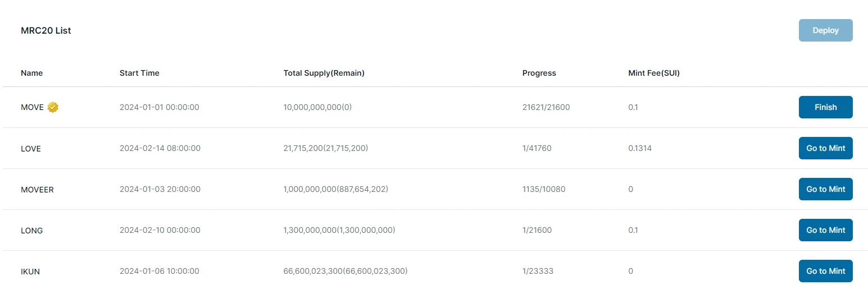Click the LOVE token name

tap(31, 149)
